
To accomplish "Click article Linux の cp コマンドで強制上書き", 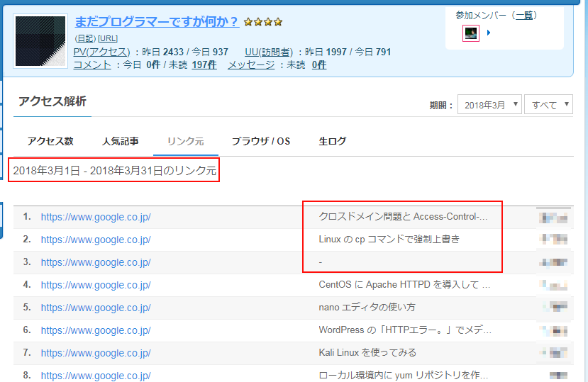I will (x=389, y=239).
